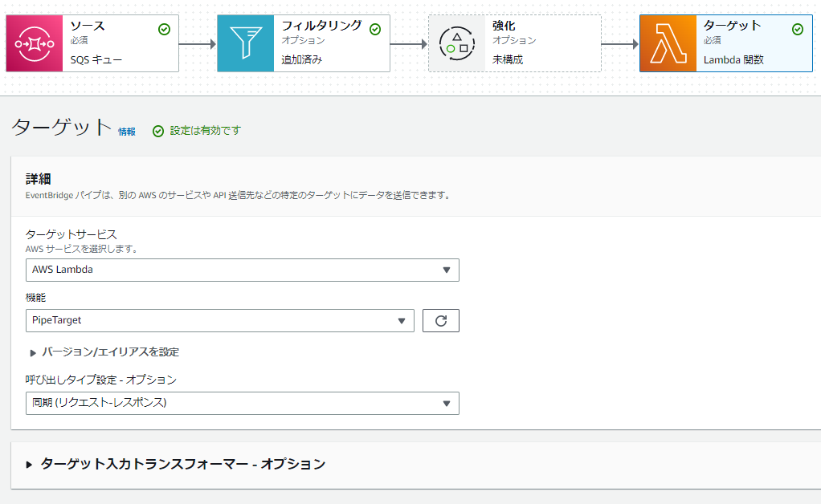
Task: Click the Lambda 関数 label
Action: tap(733, 60)
